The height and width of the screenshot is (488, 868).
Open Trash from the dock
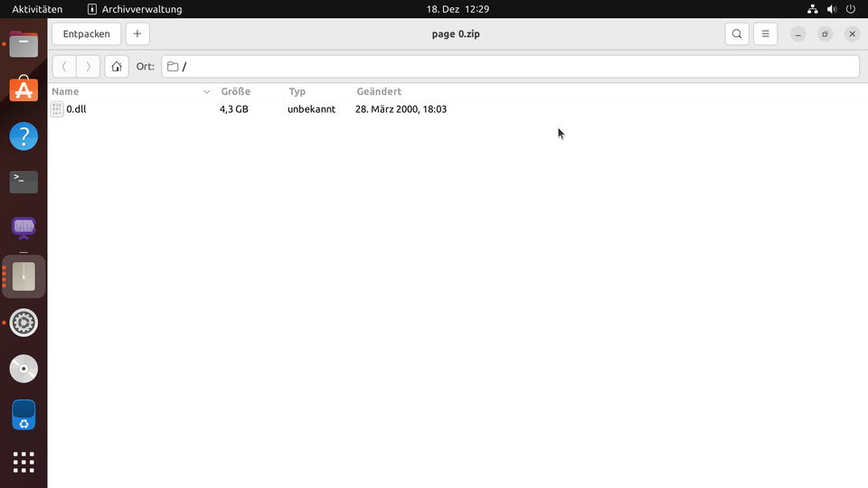(x=24, y=416)
